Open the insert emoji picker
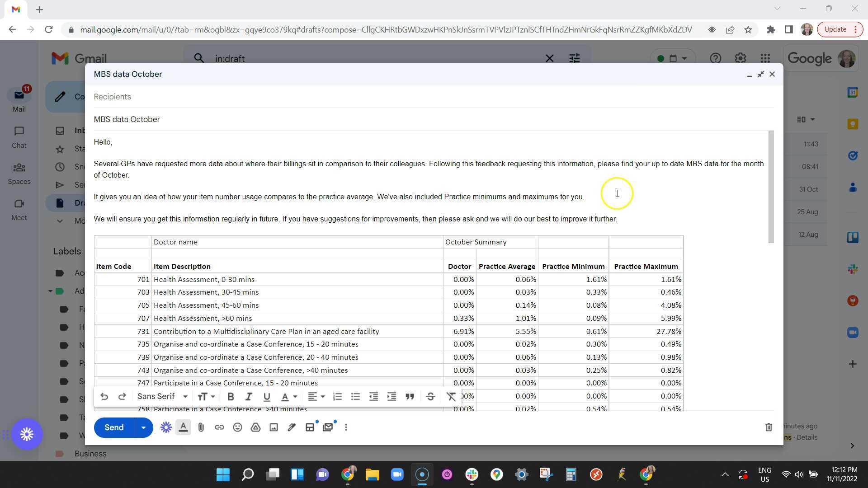 click(237, 427)
